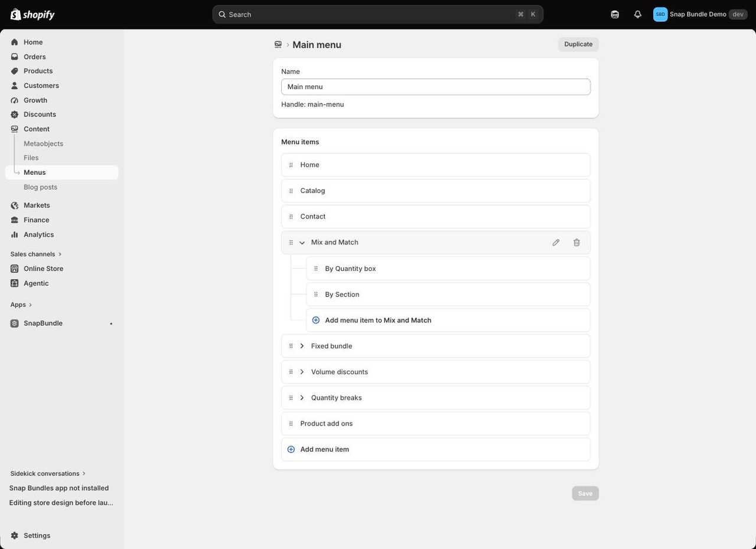This screenshot has height=549, width=756.
Task: Click the Content icon in the sidebar
Action: tap(15, 129)
